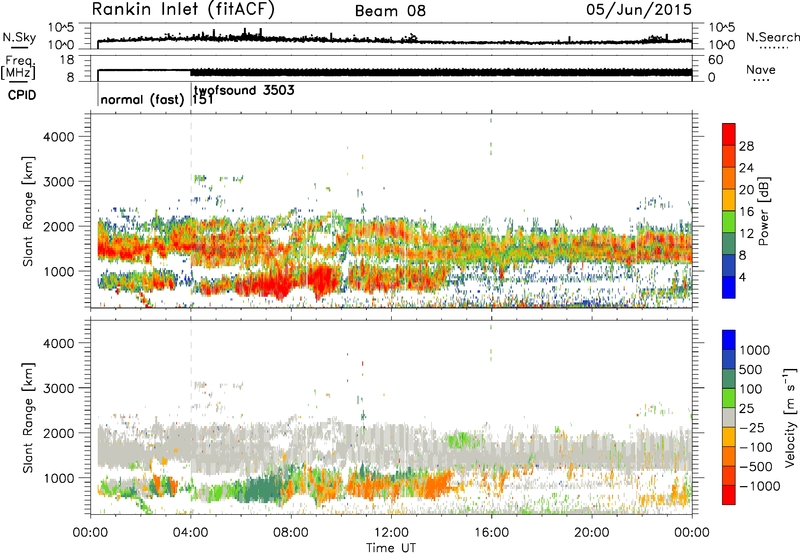Viewport: 800px width, 554px height.
Task: Click the '20:00' time tick label
Action: 591,533
